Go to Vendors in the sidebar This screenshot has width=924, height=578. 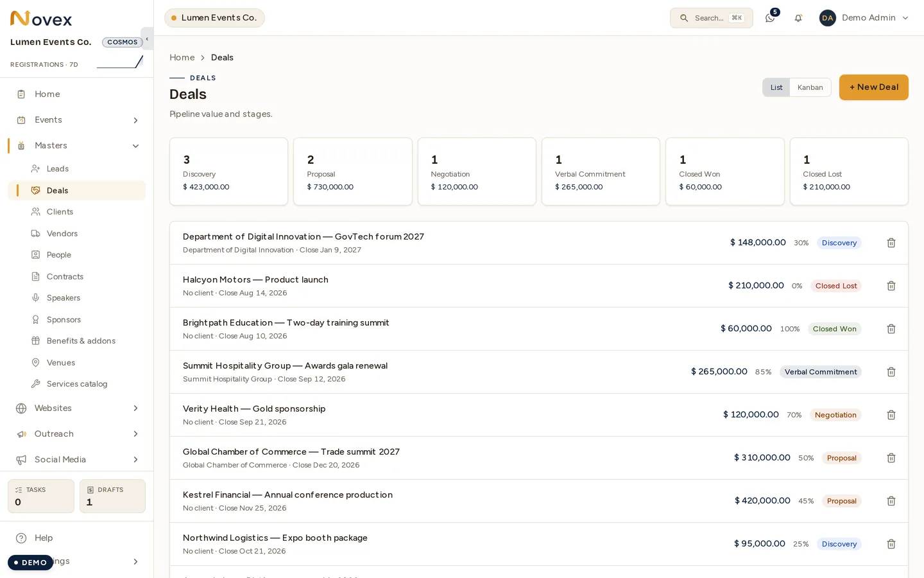pos(77,234)
